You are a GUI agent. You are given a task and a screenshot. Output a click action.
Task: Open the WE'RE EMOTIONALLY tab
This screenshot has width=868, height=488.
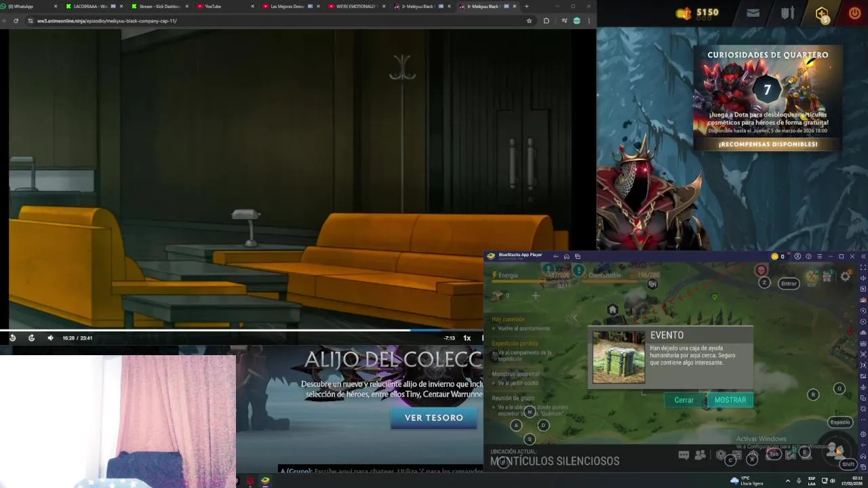click(355, 6)
